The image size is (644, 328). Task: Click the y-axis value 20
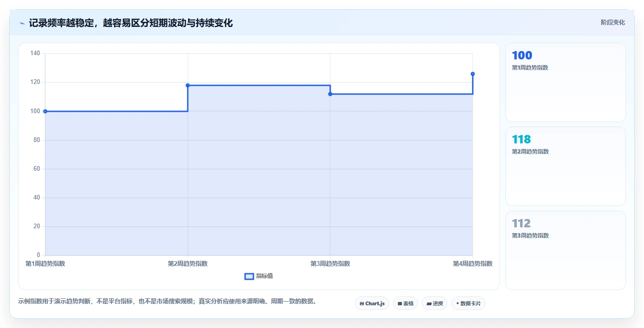pos(37,226)
